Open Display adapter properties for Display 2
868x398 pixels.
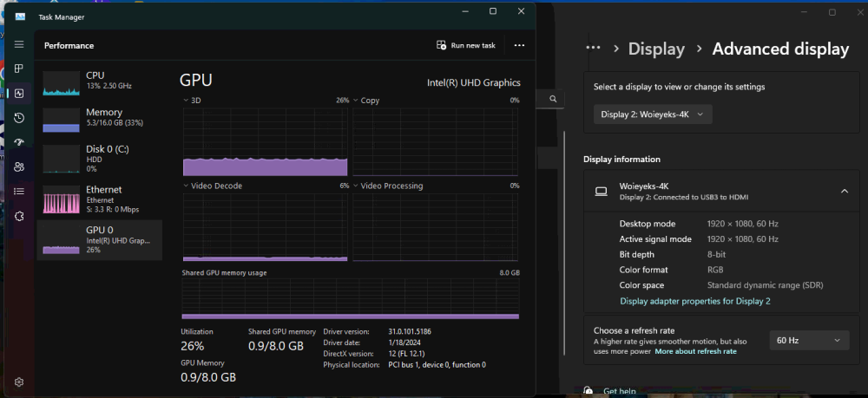(x=694, y=301)
